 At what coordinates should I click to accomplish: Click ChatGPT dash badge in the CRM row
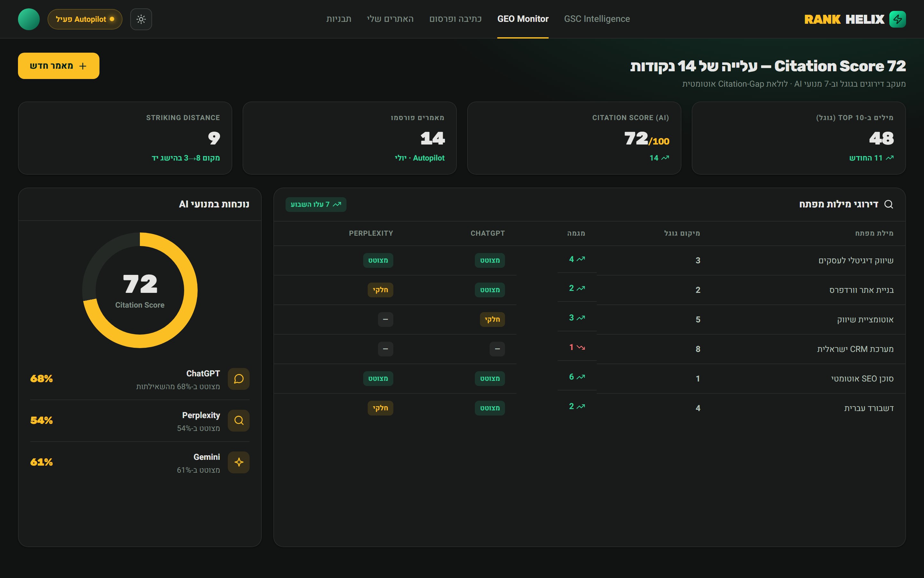tap(497, 349)
